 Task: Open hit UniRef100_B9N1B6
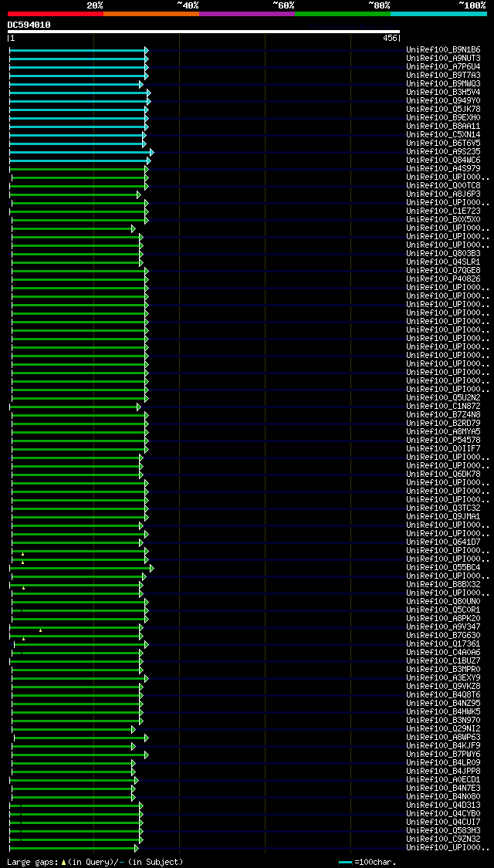[443, 50]
